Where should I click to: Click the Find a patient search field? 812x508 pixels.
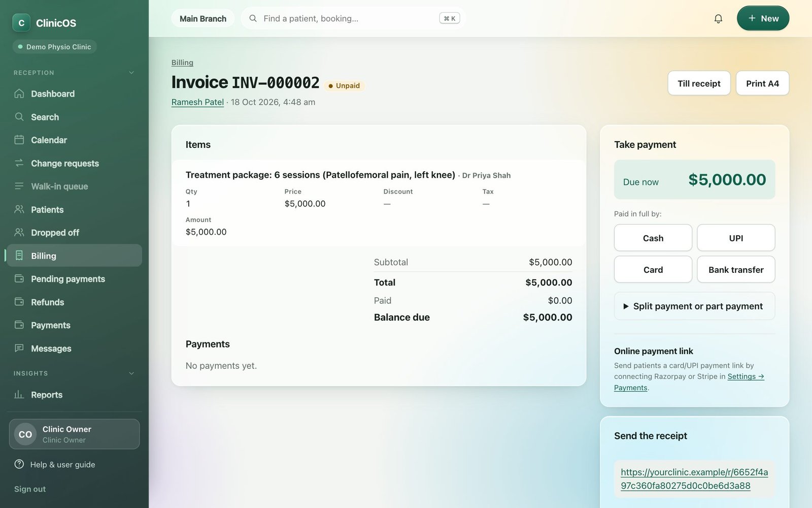(x=354, y=18)
